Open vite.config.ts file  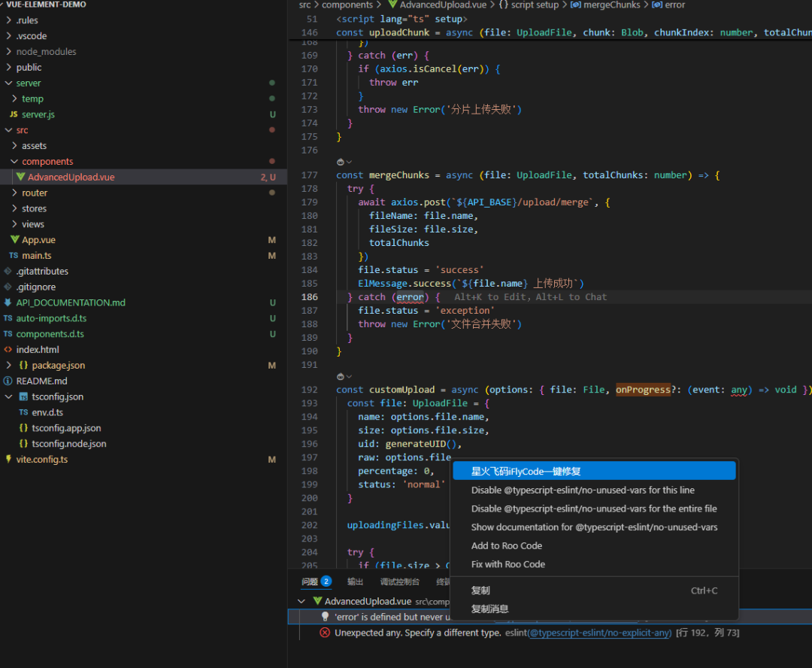coord(42,459)
